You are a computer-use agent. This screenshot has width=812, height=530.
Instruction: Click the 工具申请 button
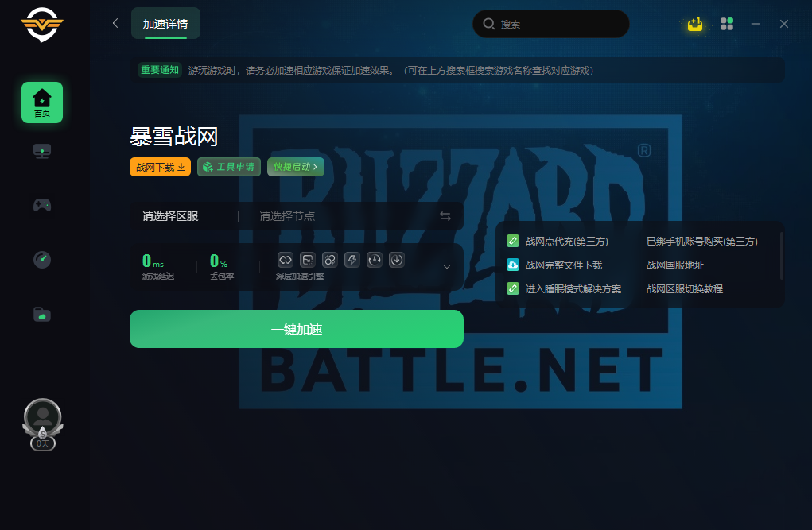click(x=229, y=167)
